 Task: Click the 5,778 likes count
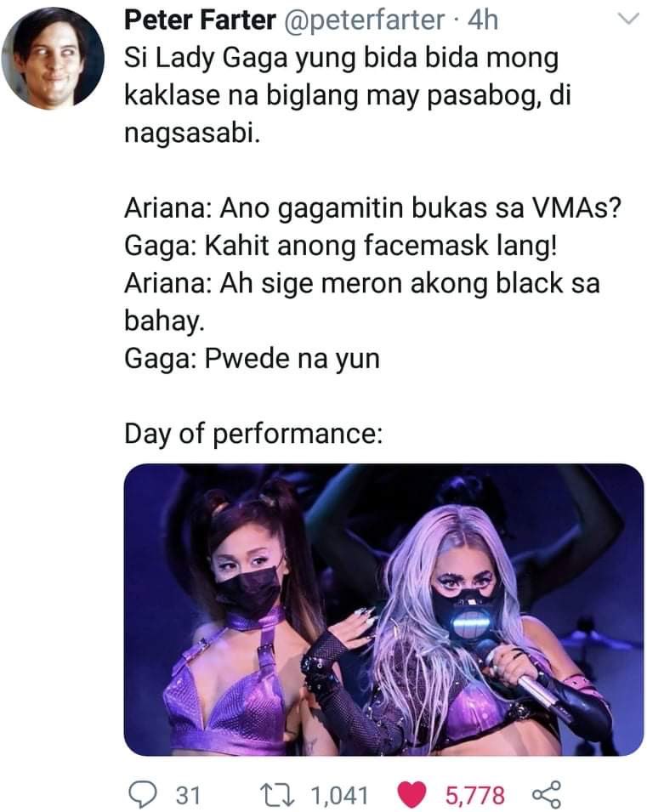tap(475, 796)
